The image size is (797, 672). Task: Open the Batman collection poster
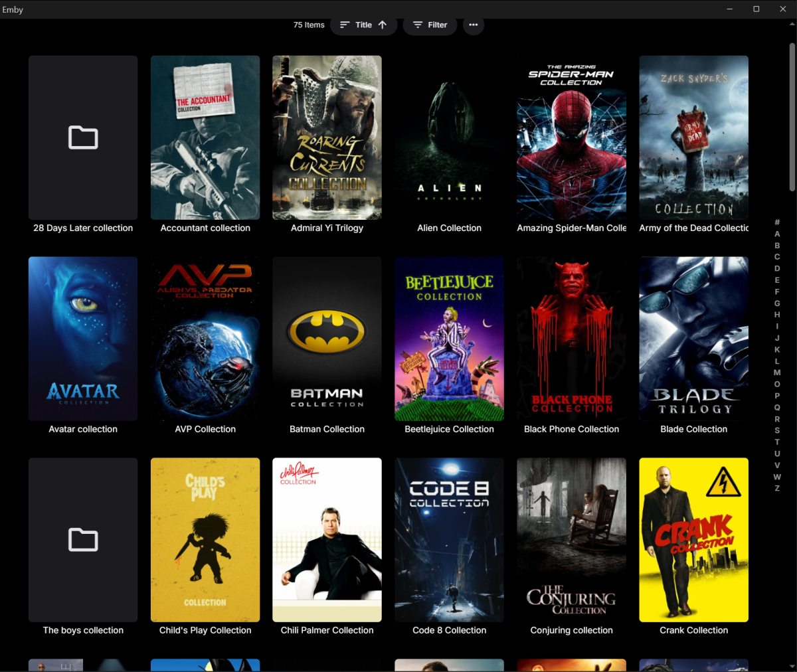pos(327,339)
